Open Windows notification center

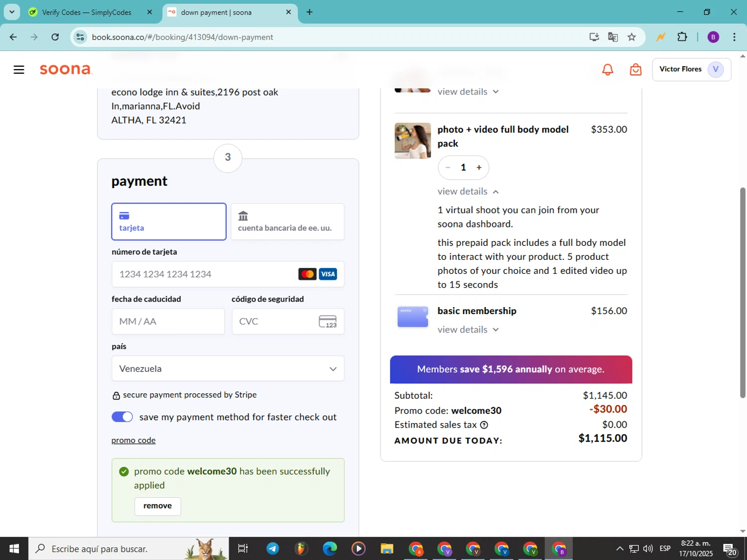coord(731,550)
